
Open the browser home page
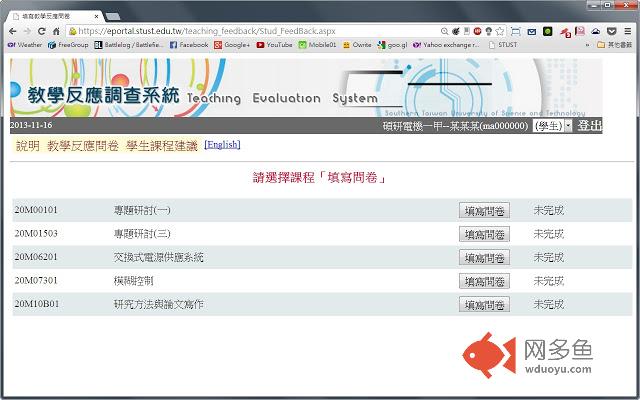(56, 31)
